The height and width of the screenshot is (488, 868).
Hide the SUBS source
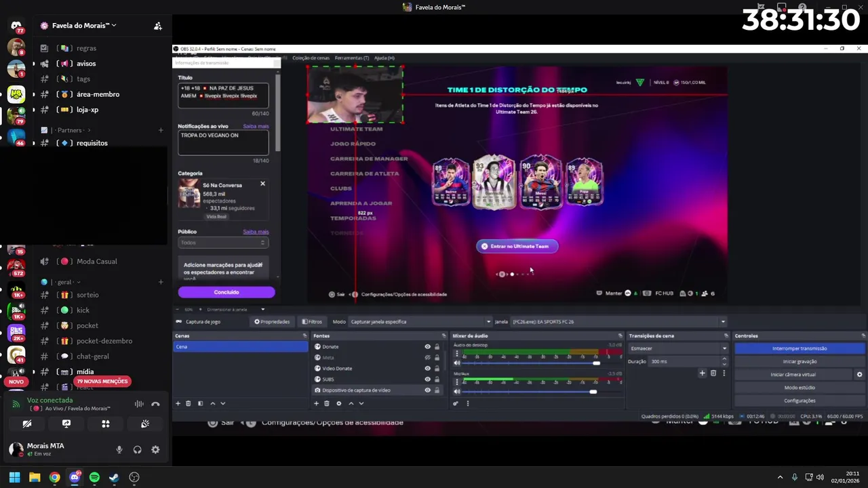click(x=427, y=379)
